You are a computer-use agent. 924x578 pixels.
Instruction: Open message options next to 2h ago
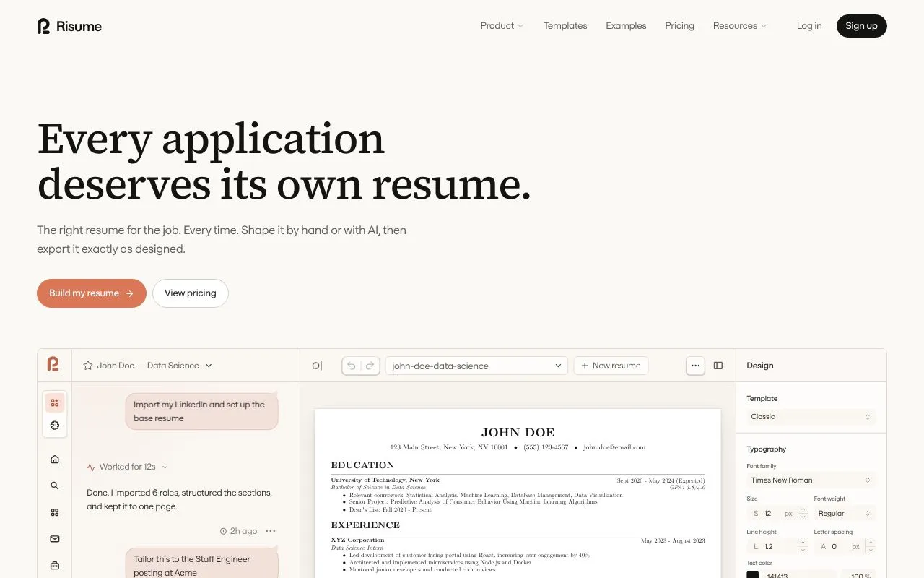[x=271, y=531]
